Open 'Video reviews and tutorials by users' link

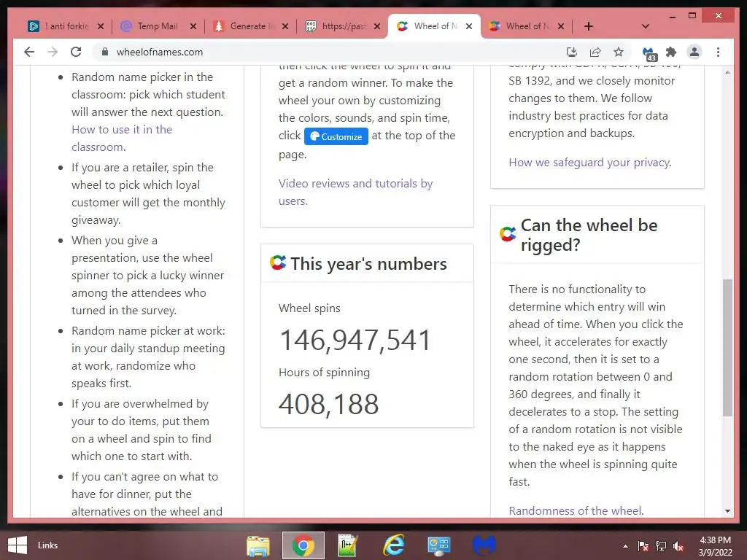pyautogui.click(x=355, y=192)
